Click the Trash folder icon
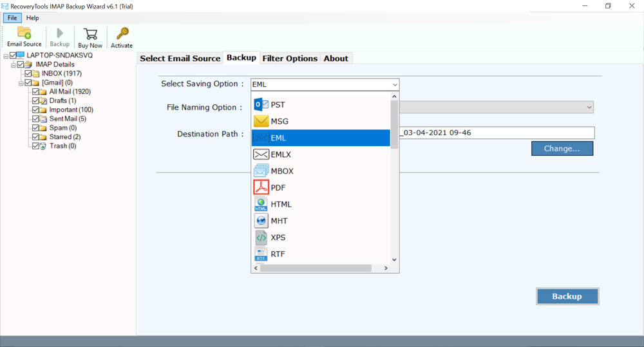 43,145
